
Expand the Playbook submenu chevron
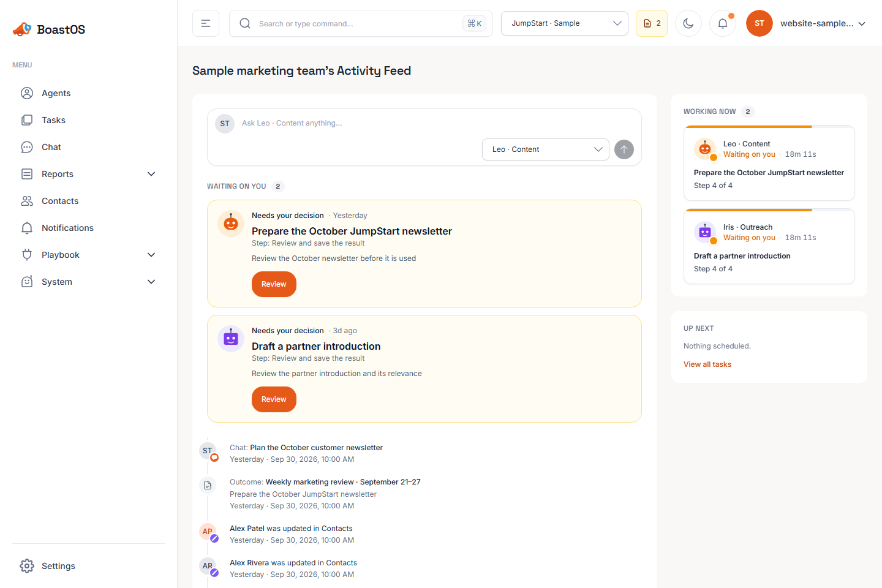pos(151,255)
